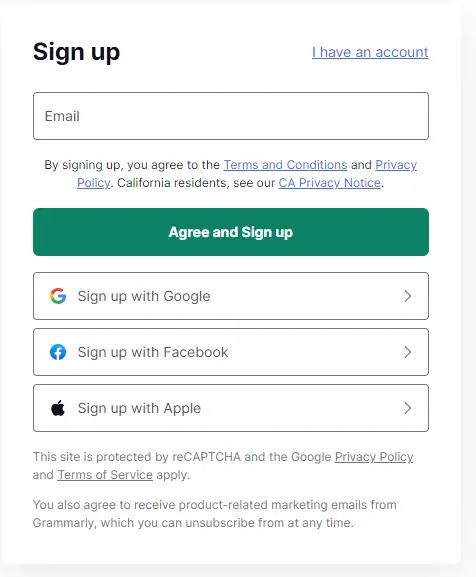Click the Apple logo icon
Screen dimensions: 476x577
coord(58,408)
